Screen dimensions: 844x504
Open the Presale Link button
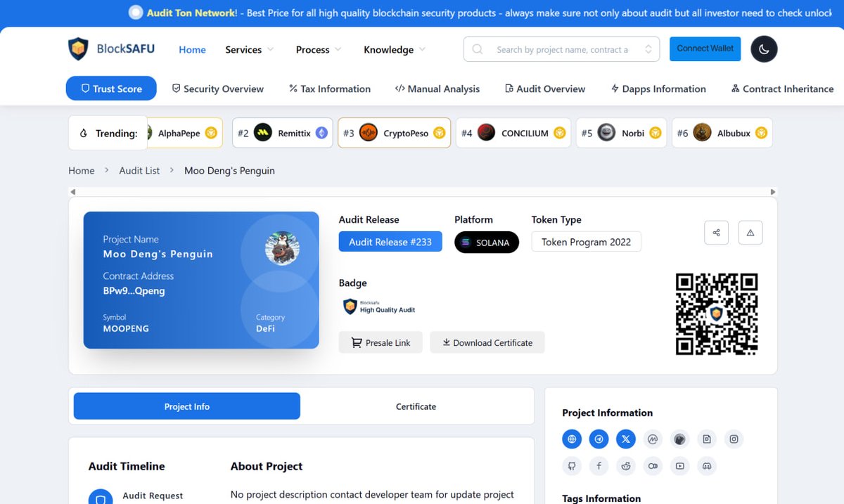tap(381, 342)
